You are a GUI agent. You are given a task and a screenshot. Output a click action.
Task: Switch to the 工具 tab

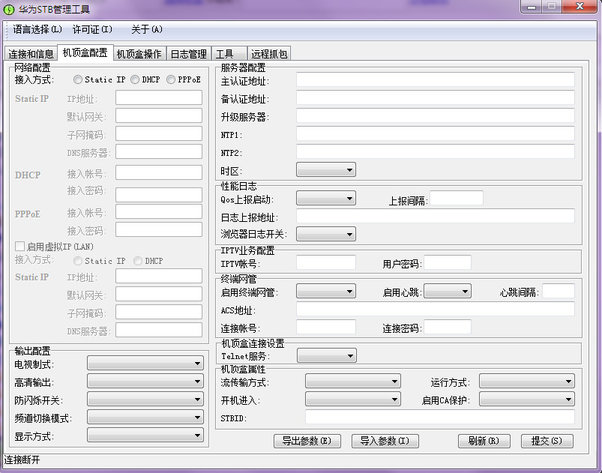coord(228,54)
